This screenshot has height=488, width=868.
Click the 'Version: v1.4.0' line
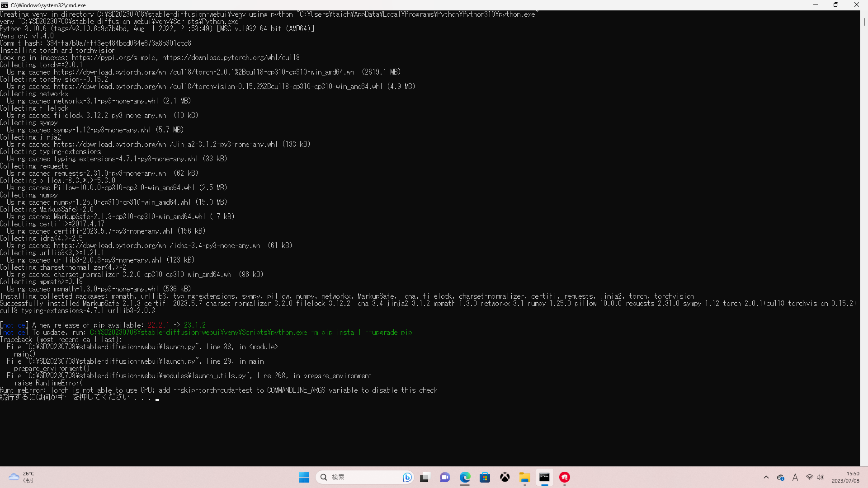click(27, 36)
